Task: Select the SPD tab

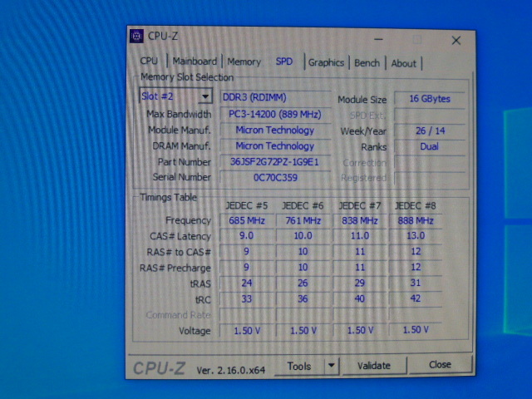Action: 284,62
